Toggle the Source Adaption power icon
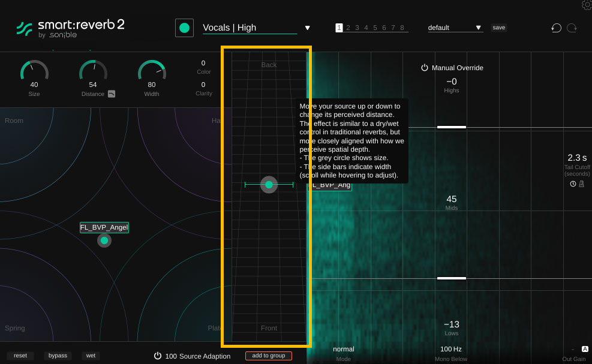 pos(157,356)
